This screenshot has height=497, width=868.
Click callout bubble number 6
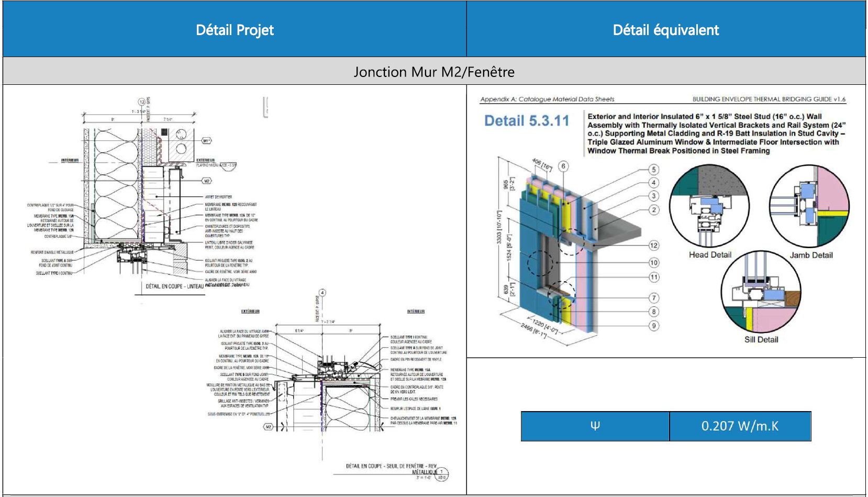563,166
